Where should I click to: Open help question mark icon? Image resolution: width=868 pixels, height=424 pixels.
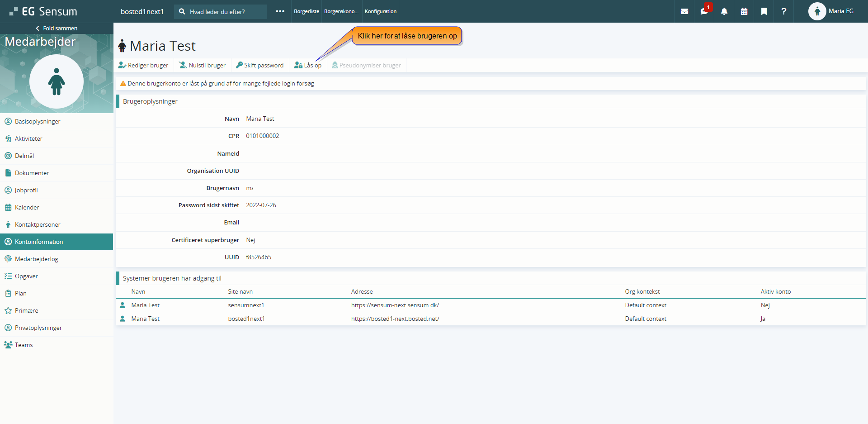point(784,11)
